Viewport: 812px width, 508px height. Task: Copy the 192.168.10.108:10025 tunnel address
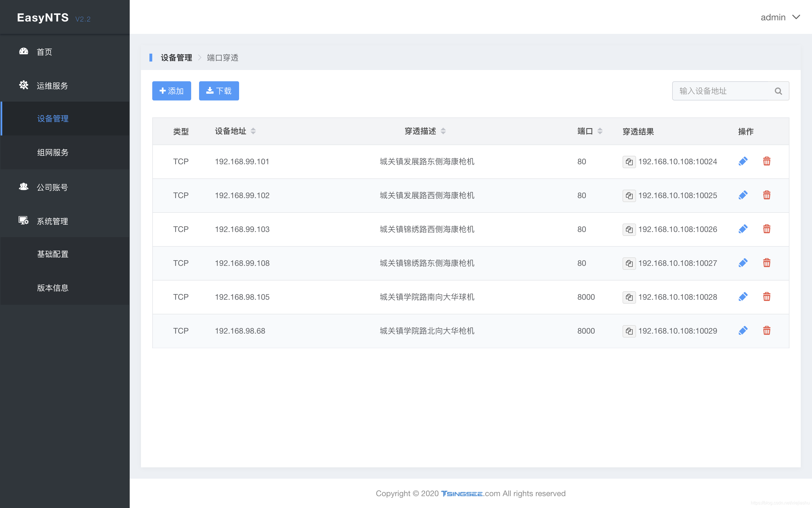tap(629, 196)
